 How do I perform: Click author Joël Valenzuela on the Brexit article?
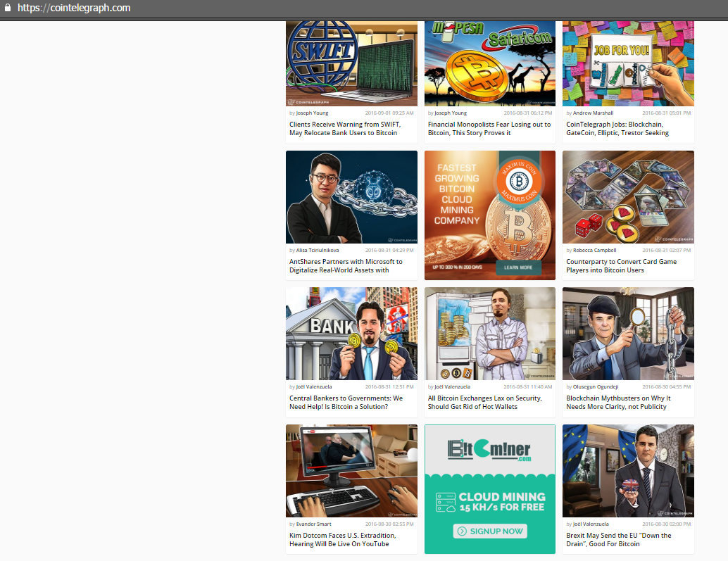(591, 524)
